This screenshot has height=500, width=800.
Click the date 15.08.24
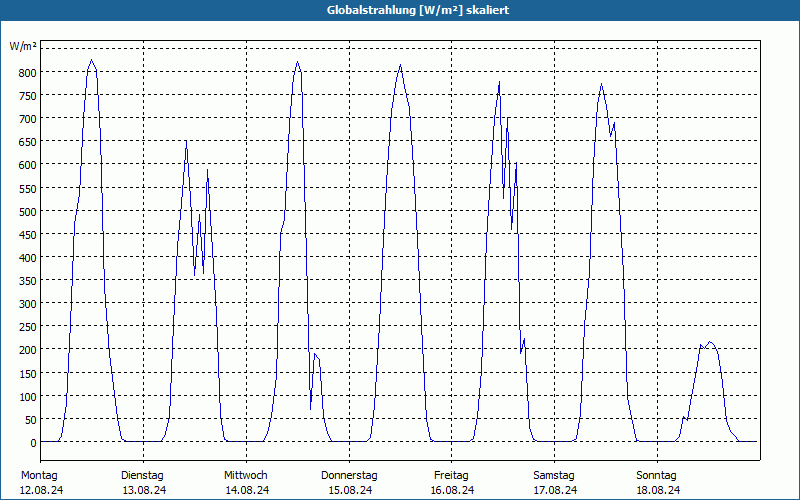pyautogui.click(x=350, y=490)
